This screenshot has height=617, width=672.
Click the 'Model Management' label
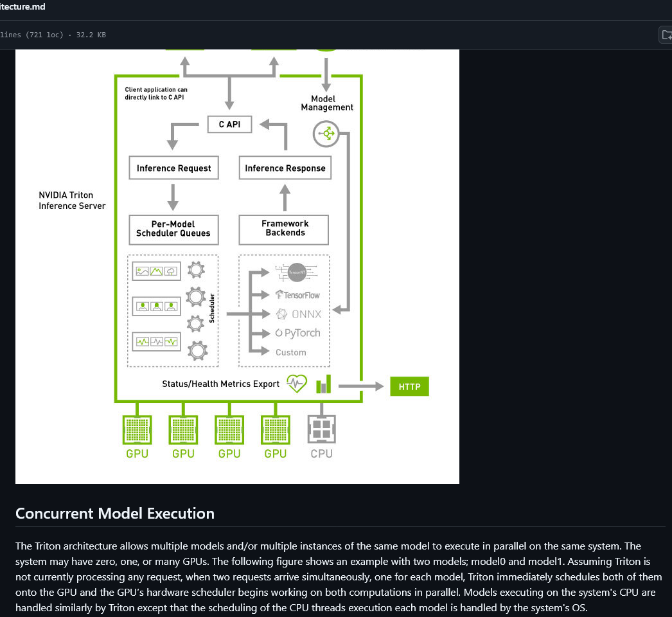tap(327, 103)
